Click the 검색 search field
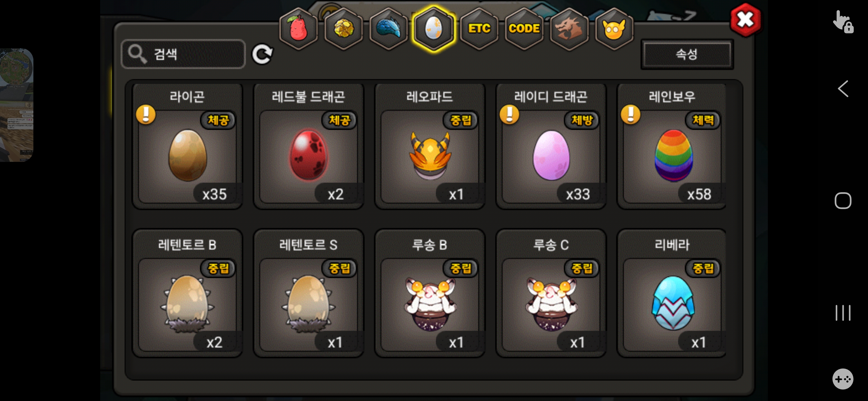868x401 pixels. point(183,54)
